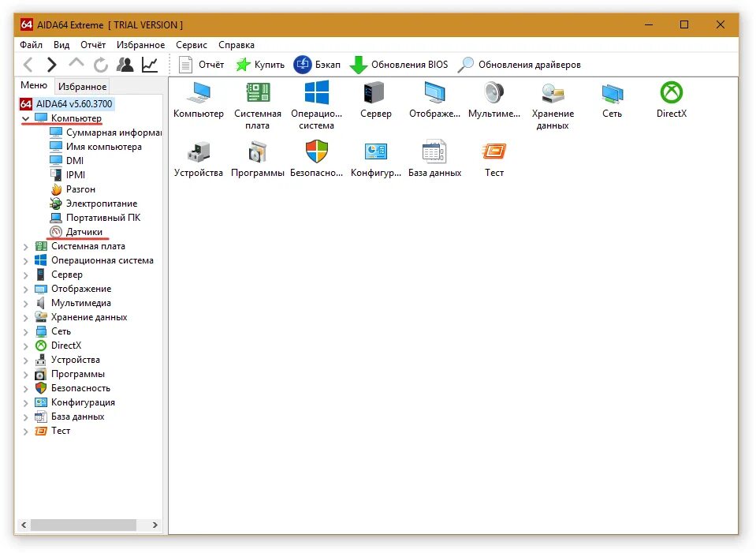
Task: Click the Up level arrow in toolbar
Action: (76, 64)
